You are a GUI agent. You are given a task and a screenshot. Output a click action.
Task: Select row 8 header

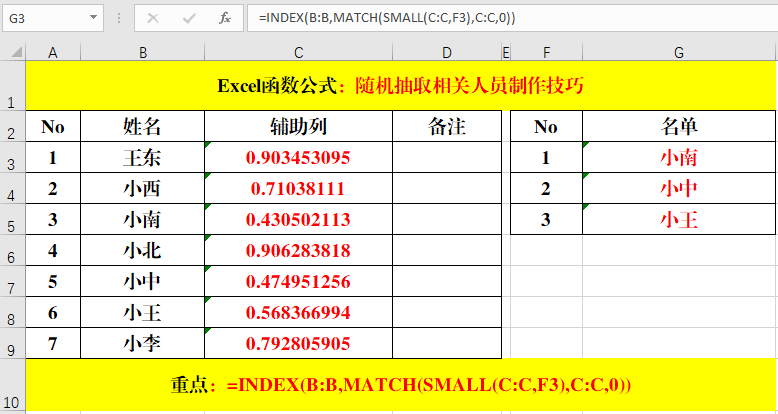pos(13,312)
